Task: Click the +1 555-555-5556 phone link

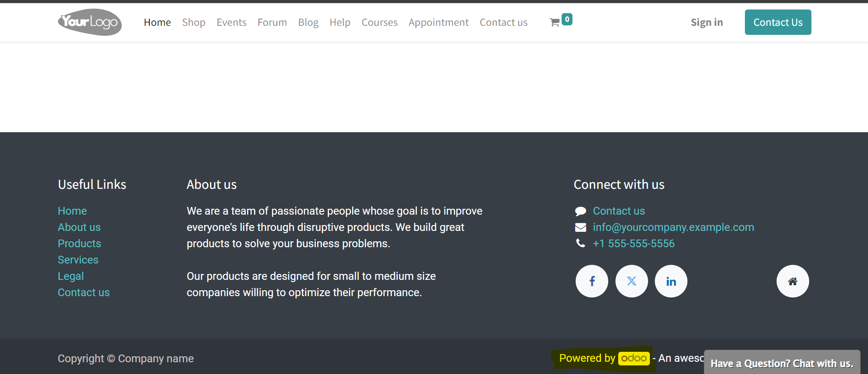Action: tap(634, 244)
